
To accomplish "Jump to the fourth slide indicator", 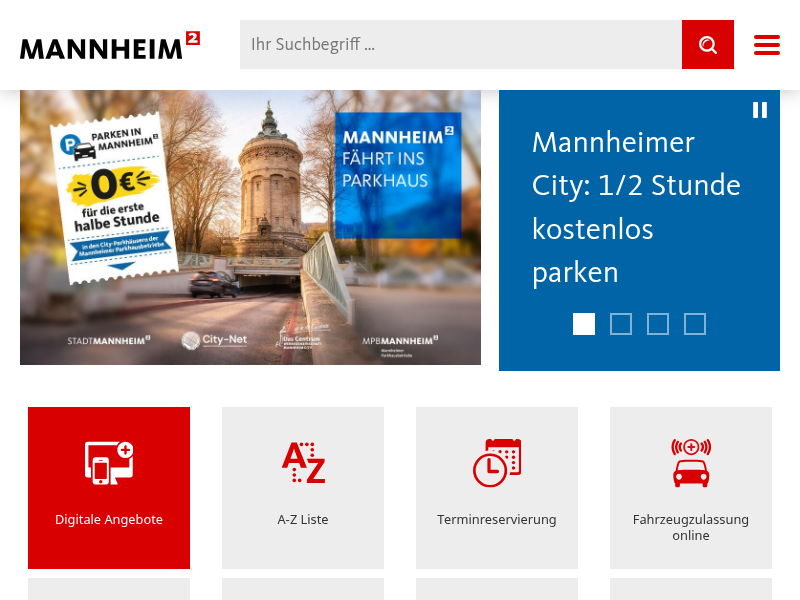I will [695, 324].
